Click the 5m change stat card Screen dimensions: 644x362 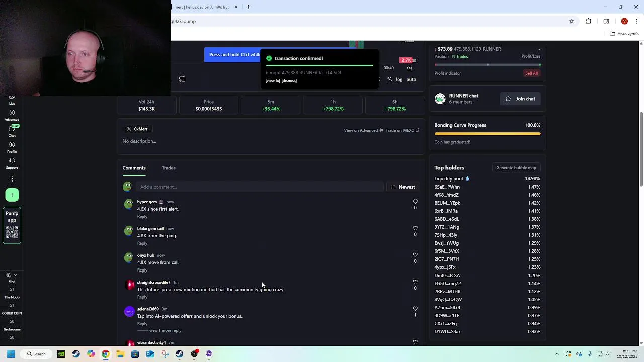[x=271, y=105]
